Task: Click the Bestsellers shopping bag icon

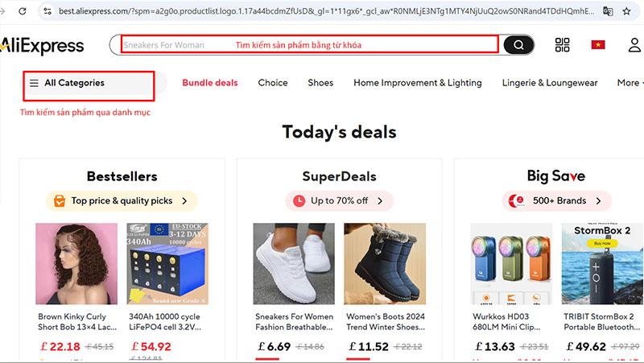Action: coord(59,200)
